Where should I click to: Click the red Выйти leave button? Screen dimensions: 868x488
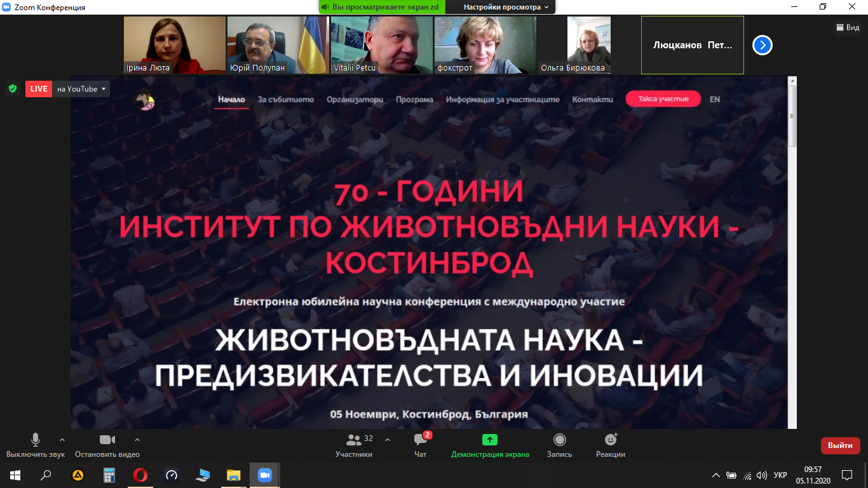click(841, 445)
